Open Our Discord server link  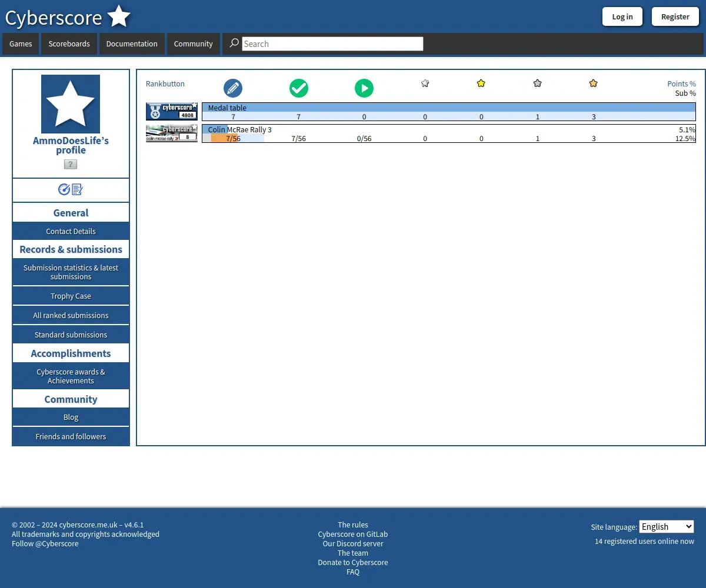tap(353, 543)
